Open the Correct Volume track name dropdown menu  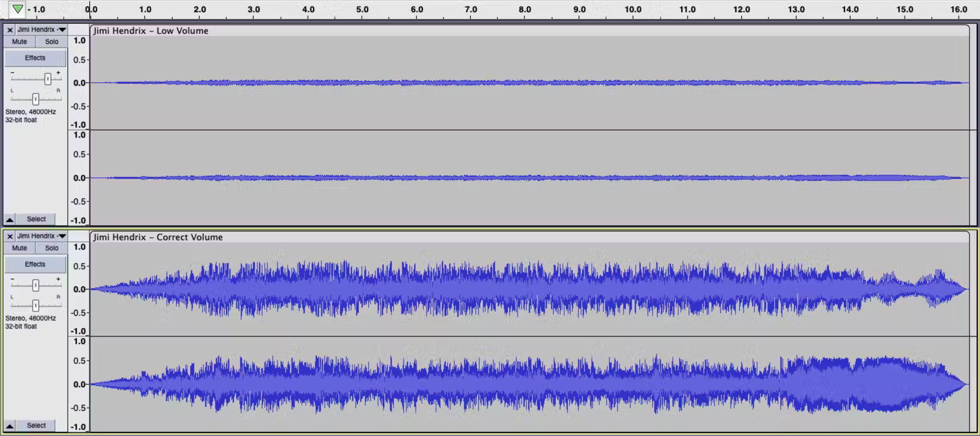pos(41,236)
